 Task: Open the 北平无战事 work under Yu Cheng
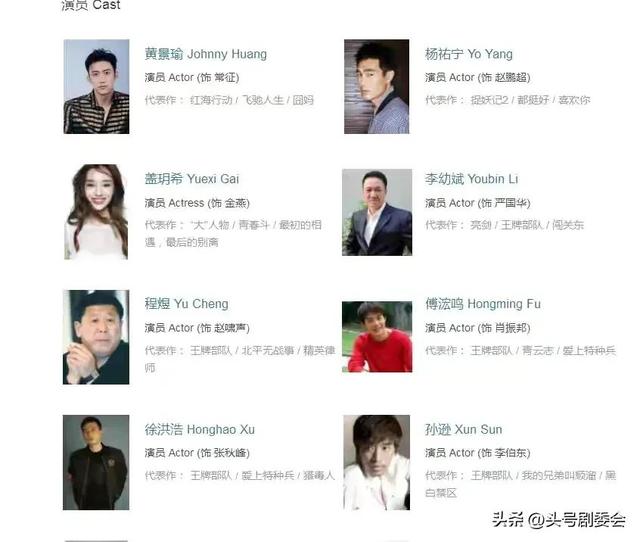pyautogui.click(x=268, y=350)
